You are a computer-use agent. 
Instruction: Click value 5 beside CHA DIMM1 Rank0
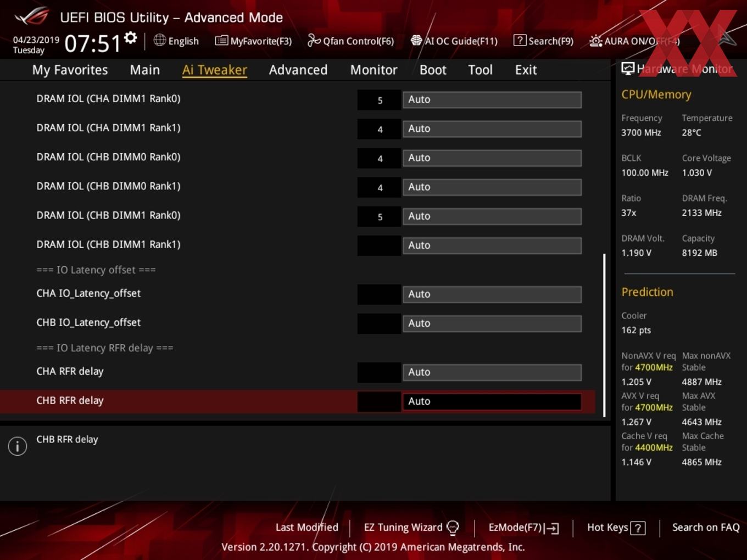coord(380,100)
